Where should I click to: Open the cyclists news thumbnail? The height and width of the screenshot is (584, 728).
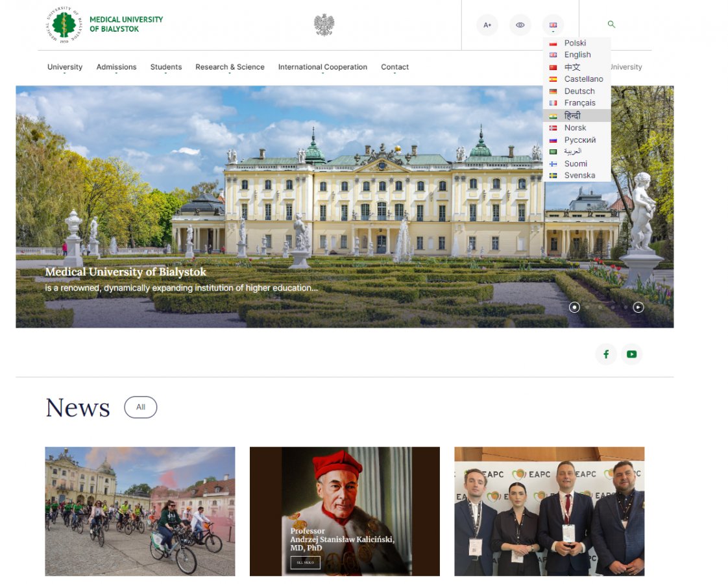pos(140,511)
